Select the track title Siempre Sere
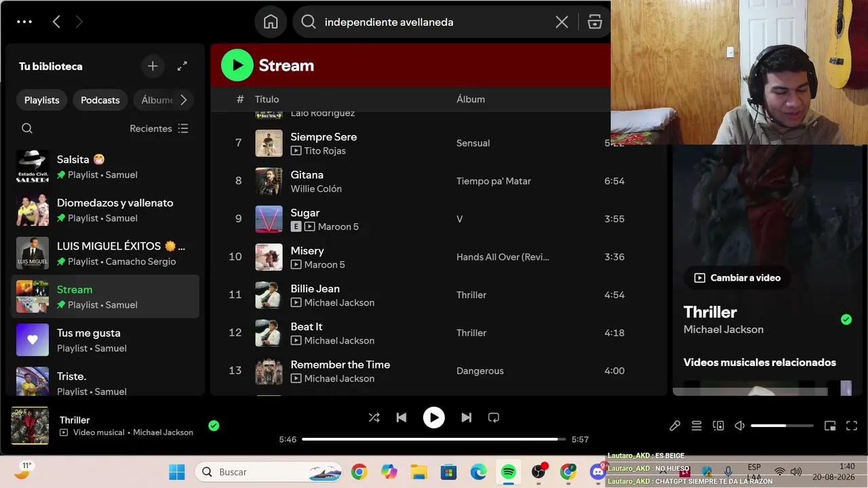868x488 pixels. point(324,137)
